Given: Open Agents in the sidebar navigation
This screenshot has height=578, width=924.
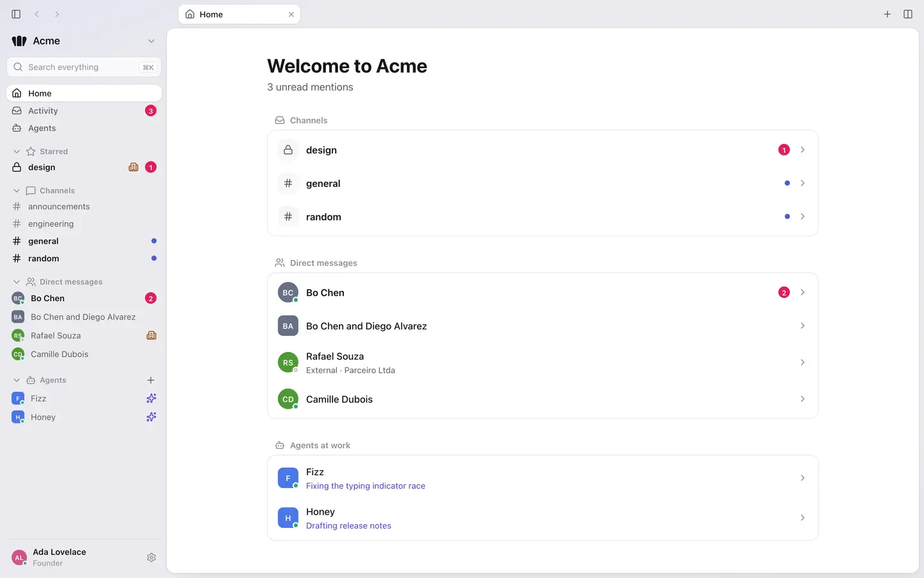Looking at the screenshot, I should [x=84, y=128].
